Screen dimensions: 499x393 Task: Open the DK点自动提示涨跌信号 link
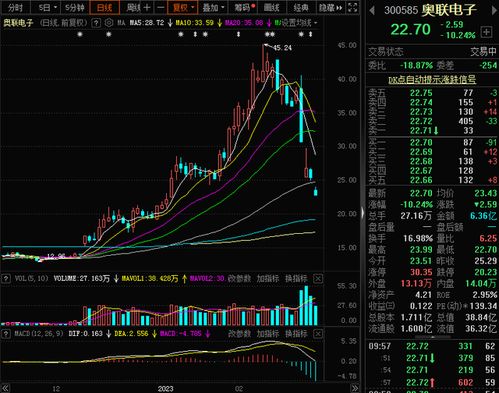click(432, 80)
